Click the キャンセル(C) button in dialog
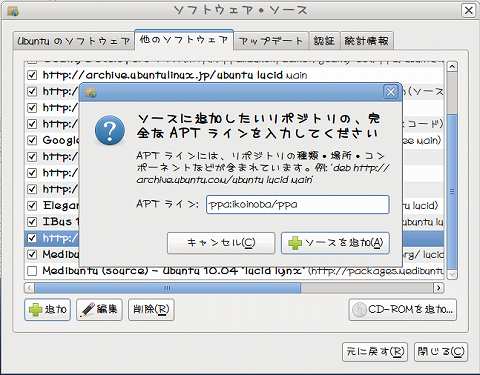Image resolution: width=480 pixels, height=375 pixels. [x=221, y=243]
